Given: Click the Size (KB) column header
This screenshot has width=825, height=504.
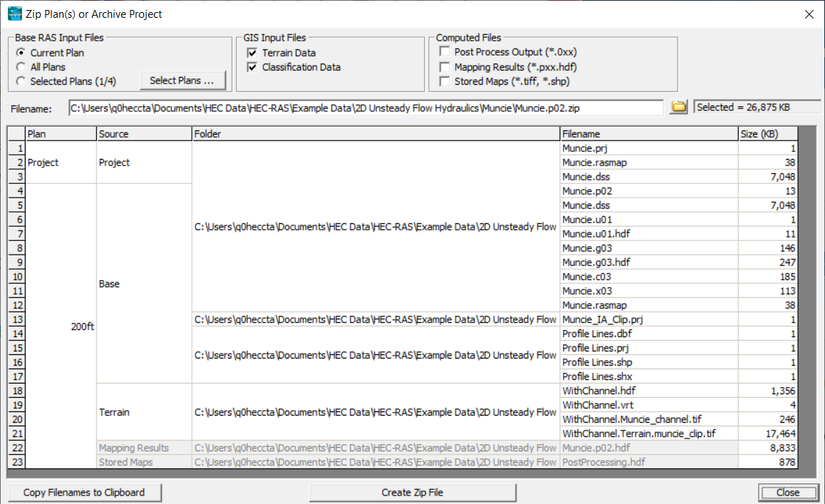Looking at the screenshot, I should click(767, 134).
